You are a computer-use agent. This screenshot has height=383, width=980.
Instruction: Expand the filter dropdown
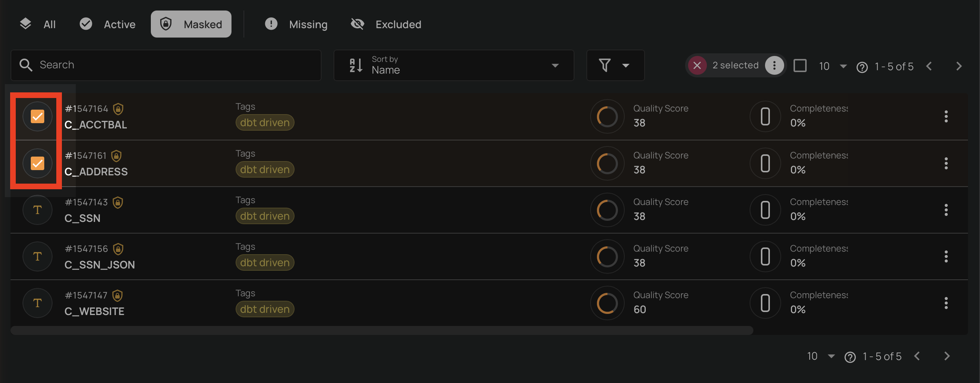pos(615,65)
